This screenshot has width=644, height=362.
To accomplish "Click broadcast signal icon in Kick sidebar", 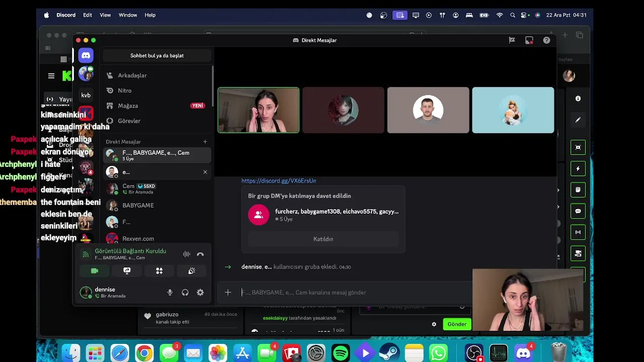I will [578, 232].
